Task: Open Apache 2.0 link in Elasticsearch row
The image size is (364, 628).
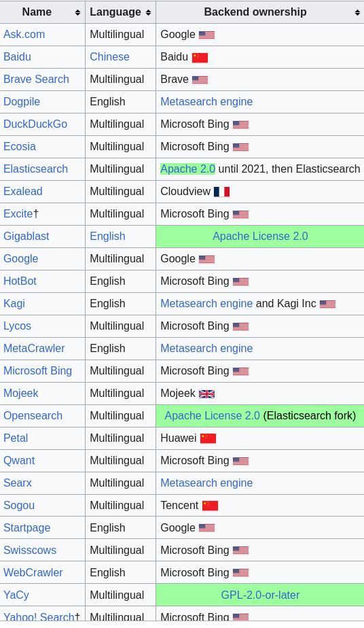Action: pos(188,169)
